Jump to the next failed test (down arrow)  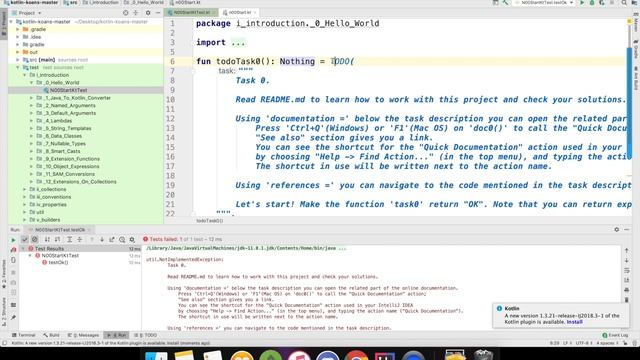tap(102, 240)
